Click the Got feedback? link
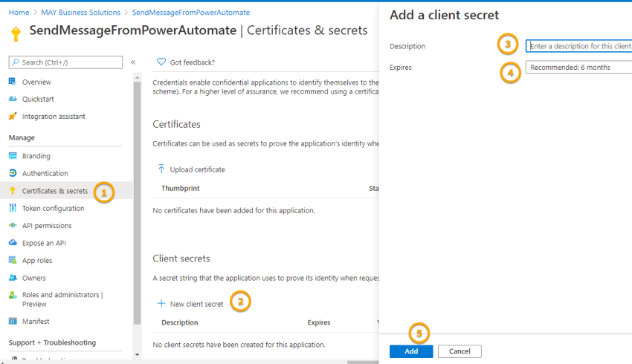Screen dimensions: 632x364 pyautogui.click(x=193, y=62)
